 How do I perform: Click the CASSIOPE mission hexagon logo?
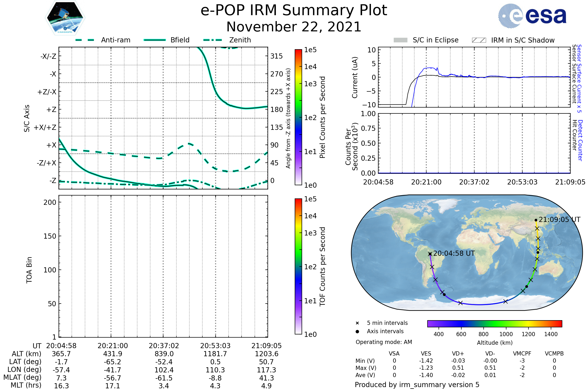point(65,18)
